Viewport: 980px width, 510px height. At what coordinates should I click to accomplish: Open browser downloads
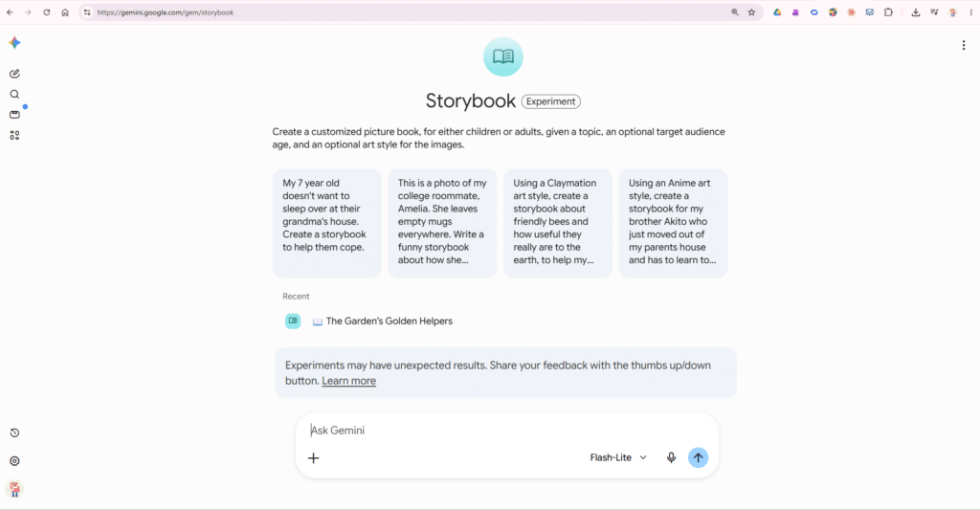[x=916, y=12]
